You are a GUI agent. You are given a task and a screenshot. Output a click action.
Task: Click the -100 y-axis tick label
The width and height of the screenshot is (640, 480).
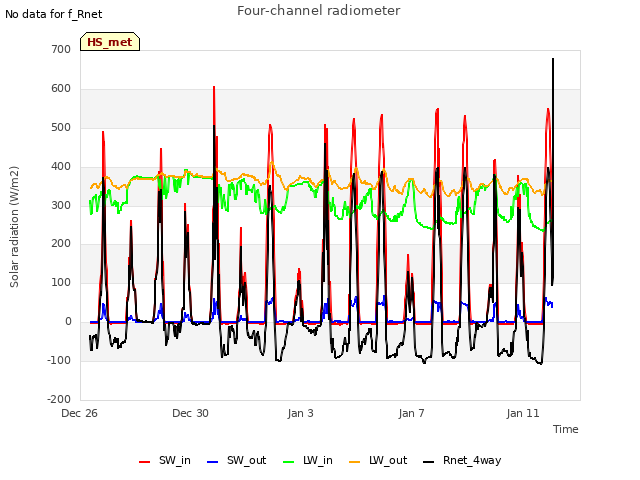click(x=59, y=360)
